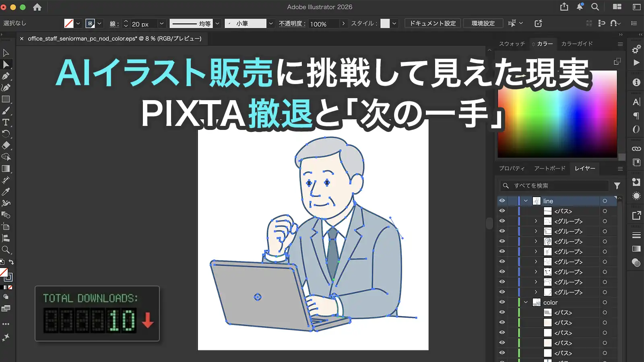Hide the line layer visibility eye
The width and height of the screenshot is (644, 362).
(502, 201)
